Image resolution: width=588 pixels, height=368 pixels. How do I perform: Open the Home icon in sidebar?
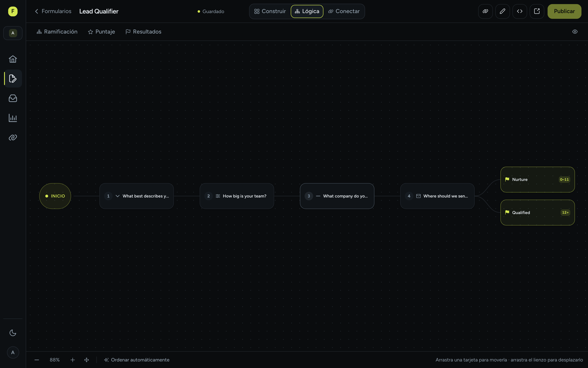click(x=13, y=59)
